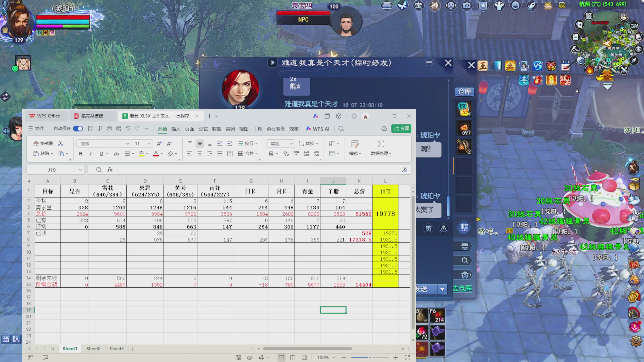Toggle the 自动保存 autosave switch
Image resolution: width=644 pixels, height=362 pixels.
78,129
